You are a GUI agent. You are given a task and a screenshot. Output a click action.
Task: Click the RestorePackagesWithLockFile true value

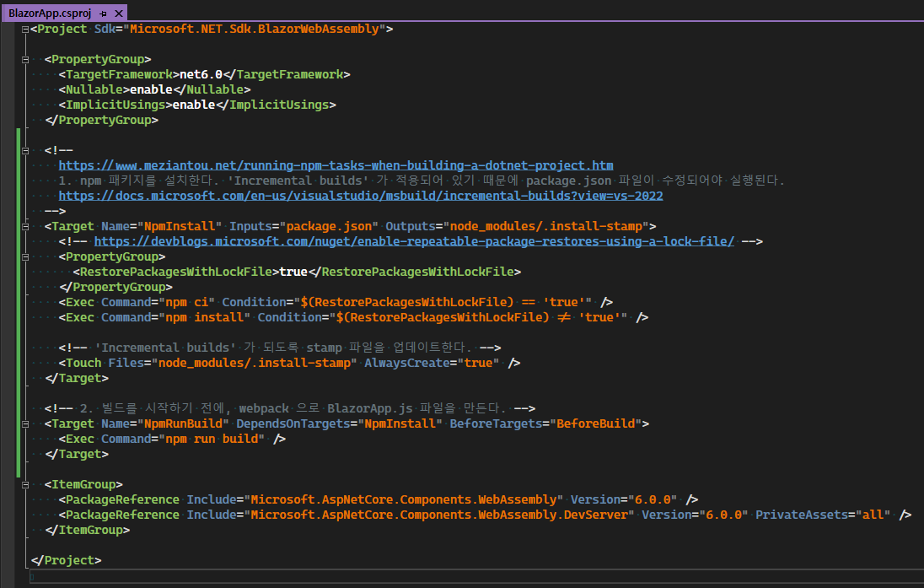coord(293,272)
